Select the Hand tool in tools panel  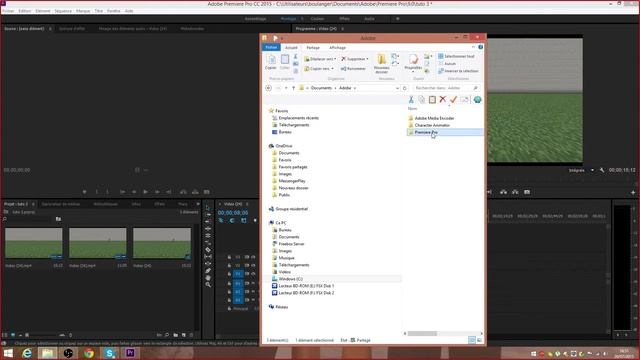(x=208, y=278)
